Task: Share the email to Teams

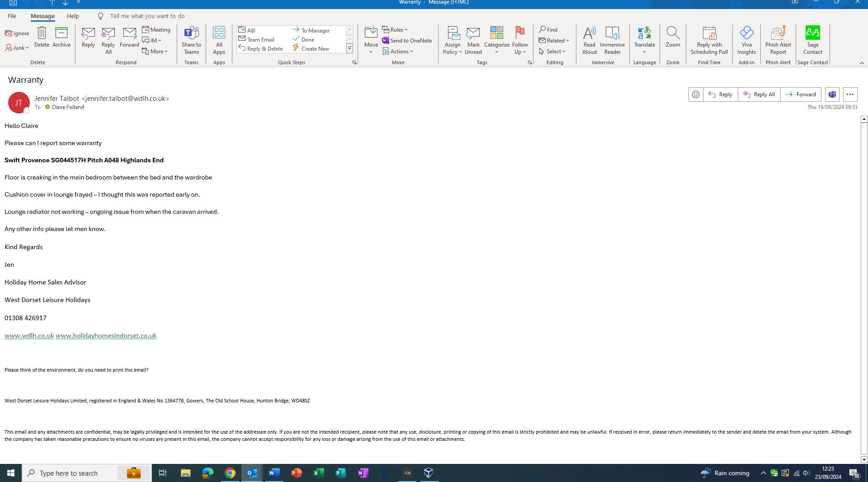Action: click(x=191, y=41)
